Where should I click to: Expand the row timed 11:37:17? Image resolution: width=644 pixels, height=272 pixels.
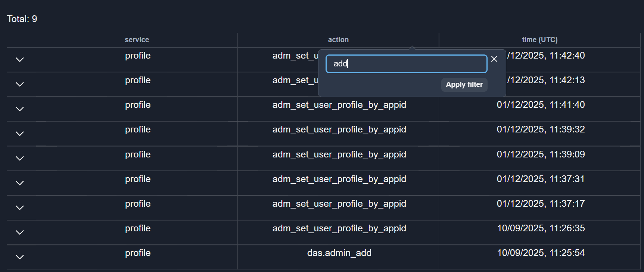point(20,207)
